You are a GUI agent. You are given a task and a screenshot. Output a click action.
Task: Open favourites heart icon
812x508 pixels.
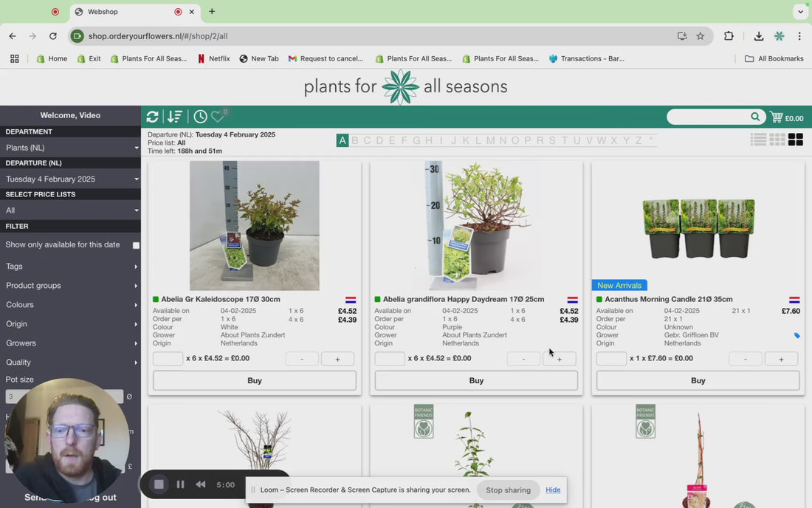(218, 117)
